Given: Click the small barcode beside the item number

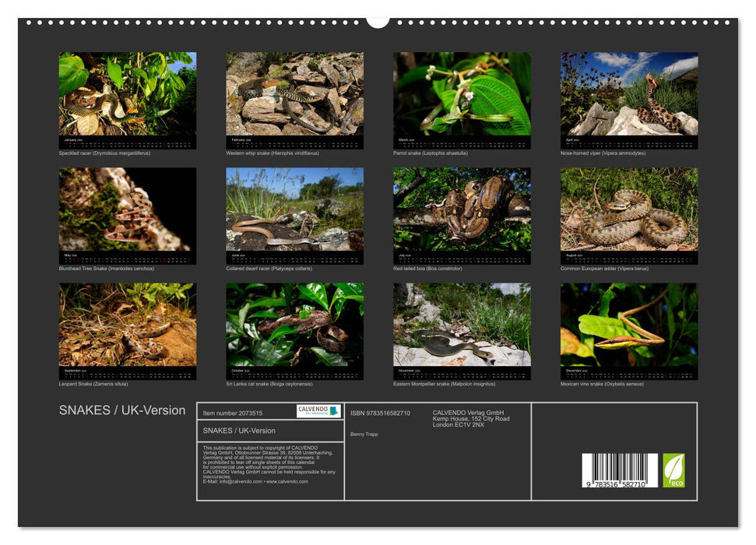Looking at the screenshot, I should pos(333,412).
